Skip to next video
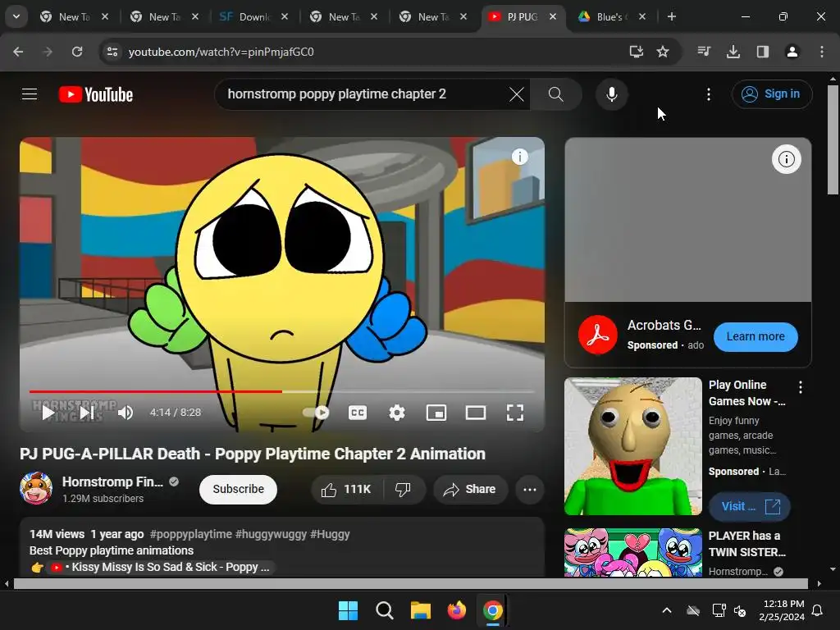Screen dimensions: 840x630 (87, 413)
